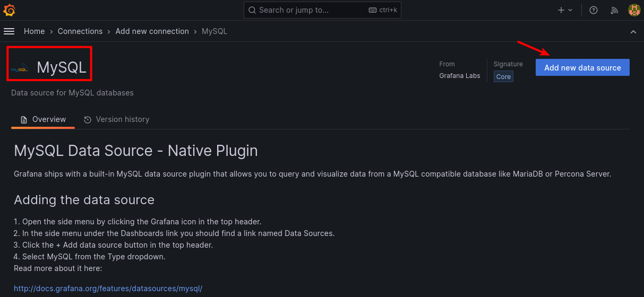Open the news feed icon
644x297 pixels.
coord(615,10)
